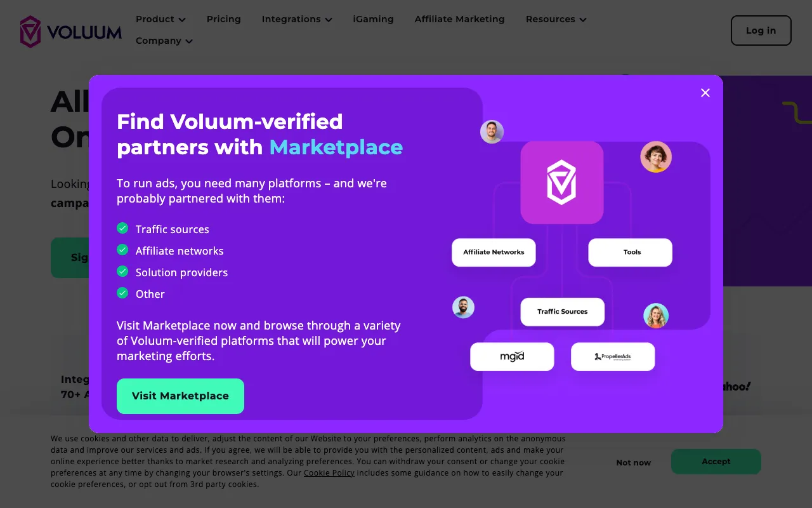Open the Affiliate Marketing menu item
812x508 pixels.
click(x=459, y=19)
